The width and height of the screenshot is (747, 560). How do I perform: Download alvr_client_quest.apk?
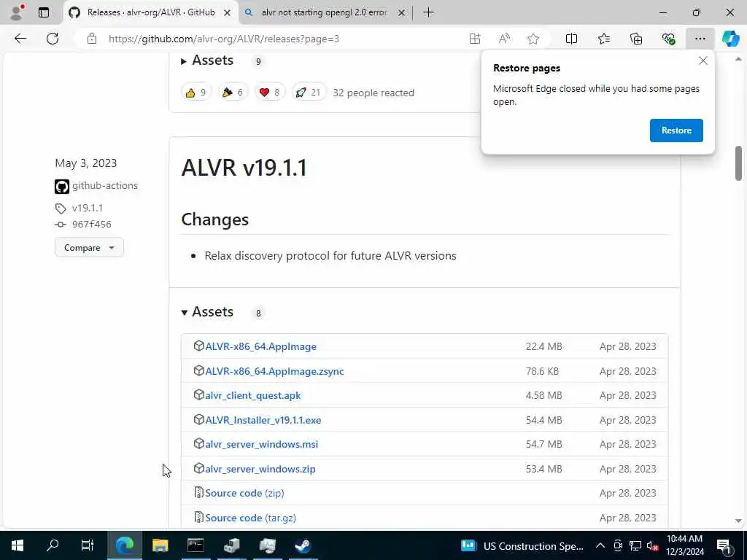[x=253, y=396]
